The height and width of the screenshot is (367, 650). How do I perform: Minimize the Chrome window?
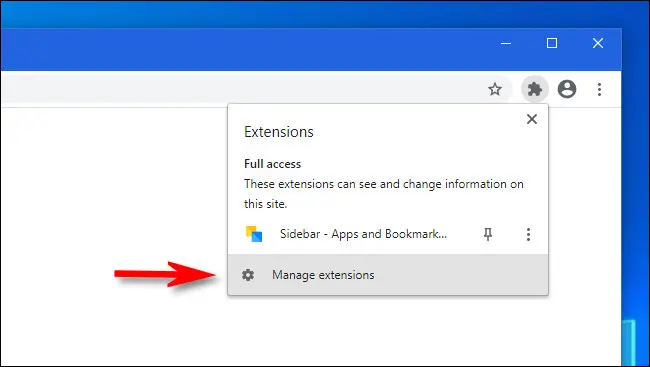tap(506, 43)
